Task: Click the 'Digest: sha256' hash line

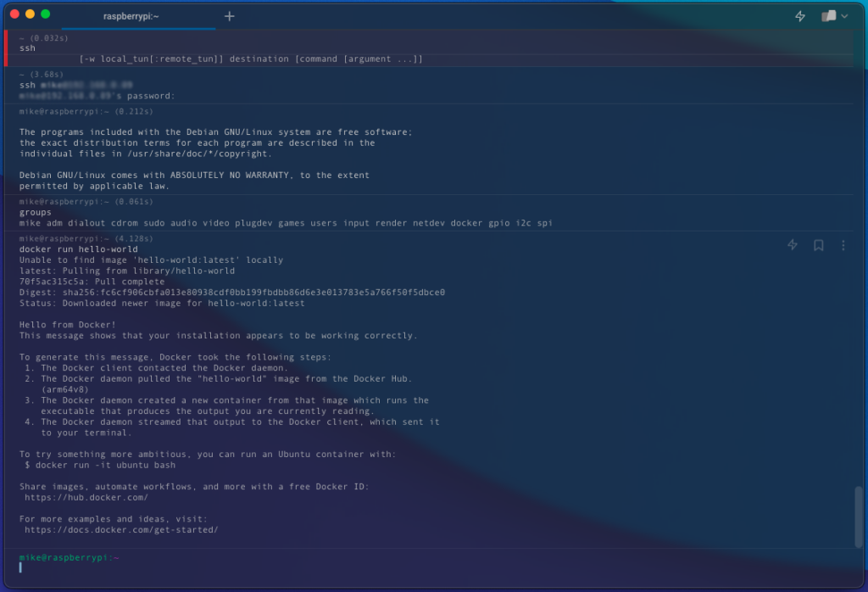Action: [x=232, y=292]
